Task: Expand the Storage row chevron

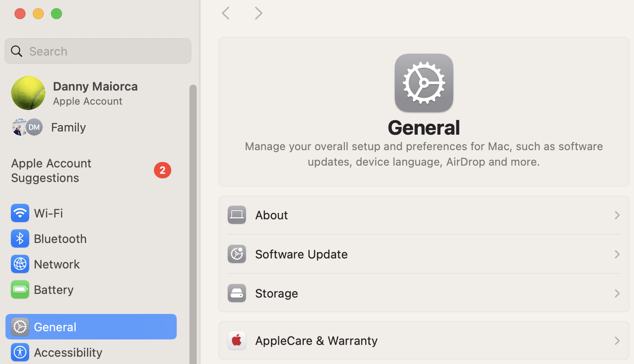Action: tap(617, 293)
